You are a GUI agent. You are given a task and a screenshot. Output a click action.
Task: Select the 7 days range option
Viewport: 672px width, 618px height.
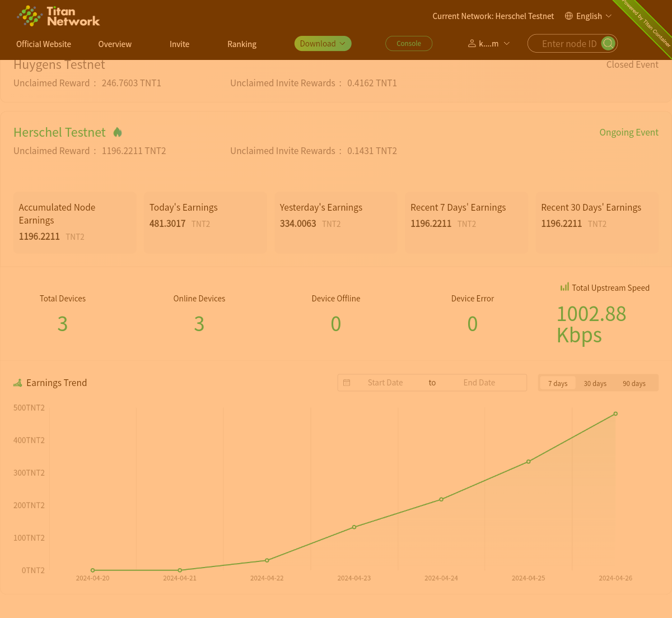[558, 383]
